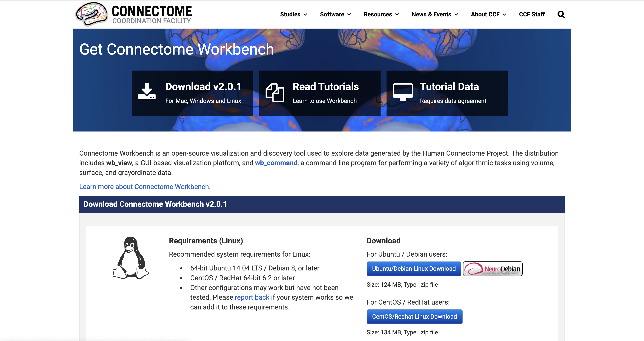Open the NeuroDebian logo badge
The image size is (644, 341).
[493, 269]
